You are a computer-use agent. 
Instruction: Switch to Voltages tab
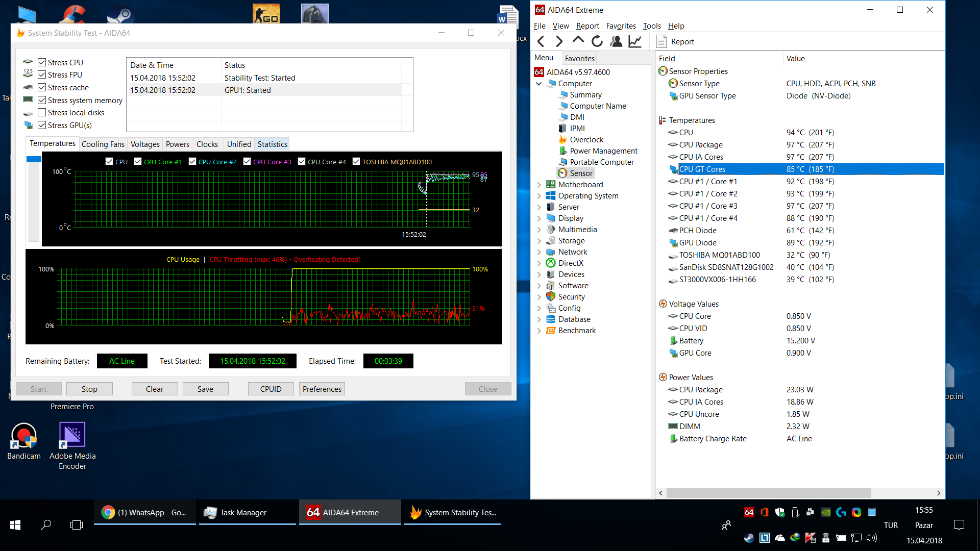(145, 144)
